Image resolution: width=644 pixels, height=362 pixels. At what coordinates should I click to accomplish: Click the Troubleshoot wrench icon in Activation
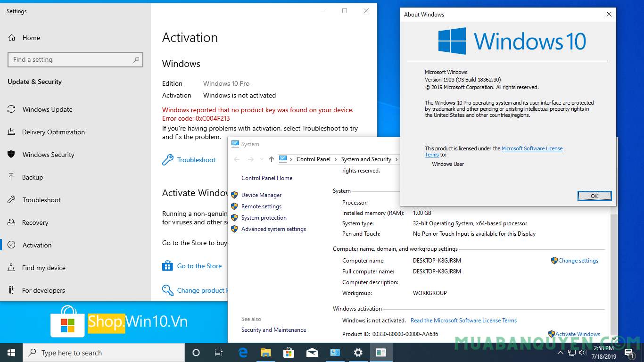pos(167,160)
